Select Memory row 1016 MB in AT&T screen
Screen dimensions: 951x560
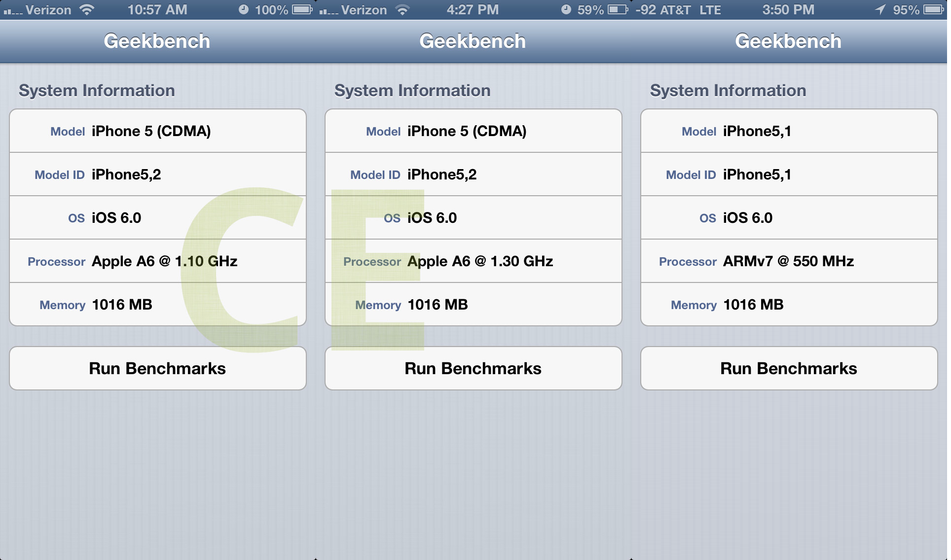click(789, 305)
